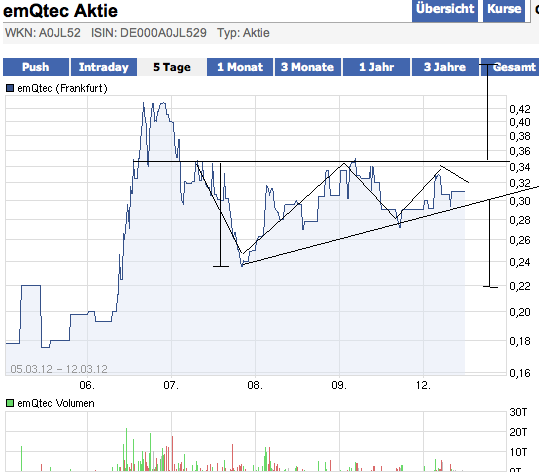Click the ISIN: DE000A0JL529 text

tap(149, 33)
